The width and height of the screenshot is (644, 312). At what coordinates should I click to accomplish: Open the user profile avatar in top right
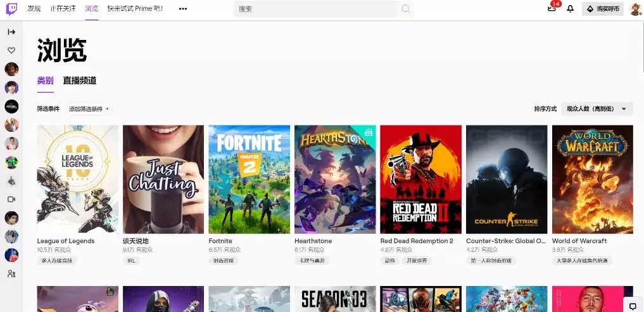636,9
